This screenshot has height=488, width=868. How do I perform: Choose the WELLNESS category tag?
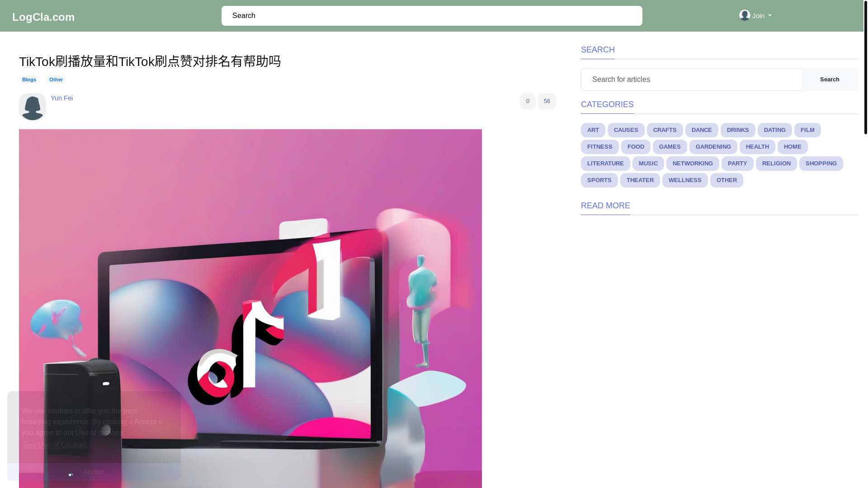coord(684,180)
